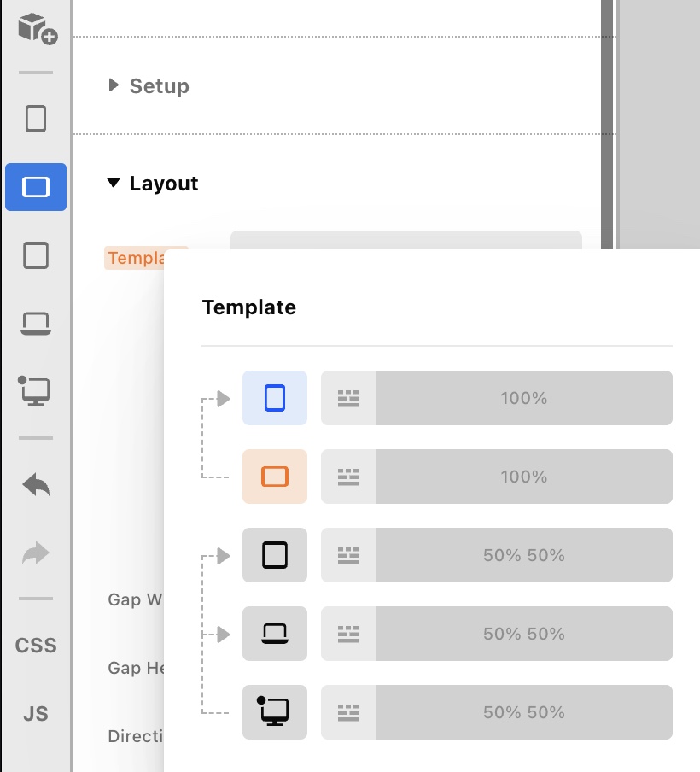Open grid options for portrait phone row

(x=347, y=398)
